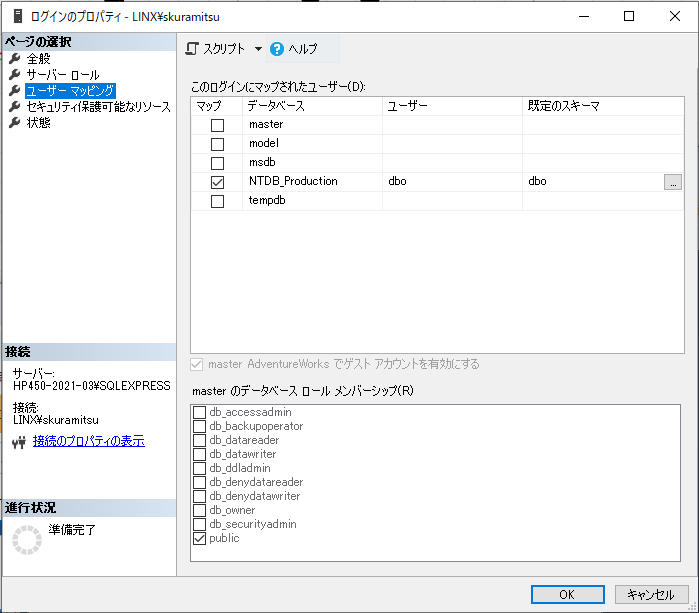Enable mapping for master database
The height and width of the screenshot is (613, 699).
[217, 125]
